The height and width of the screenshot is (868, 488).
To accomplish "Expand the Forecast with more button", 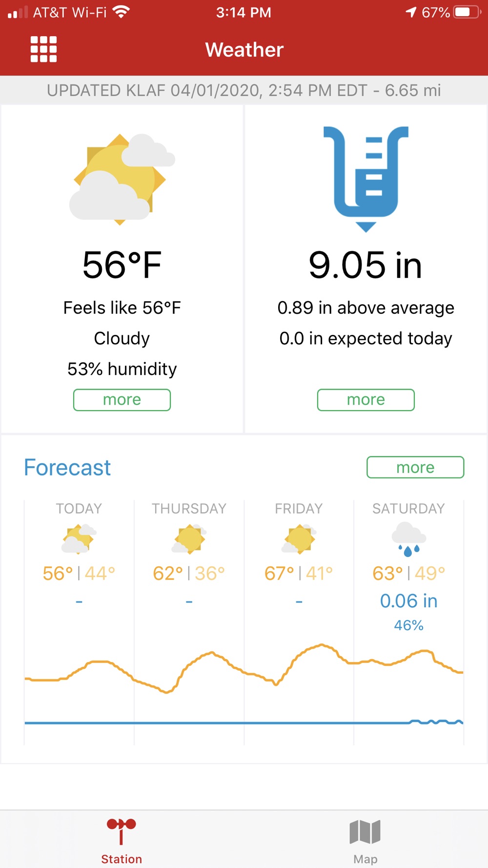I will pos(415,467).
